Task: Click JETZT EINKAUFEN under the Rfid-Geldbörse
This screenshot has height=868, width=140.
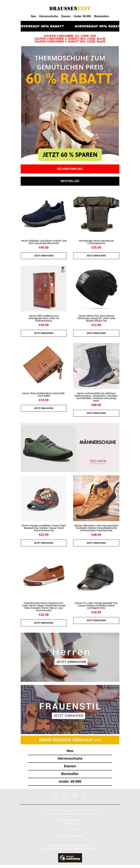Action: [44, 333]
